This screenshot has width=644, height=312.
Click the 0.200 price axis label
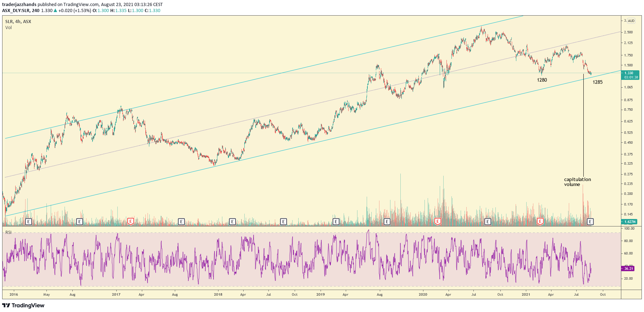click(629, 194)
